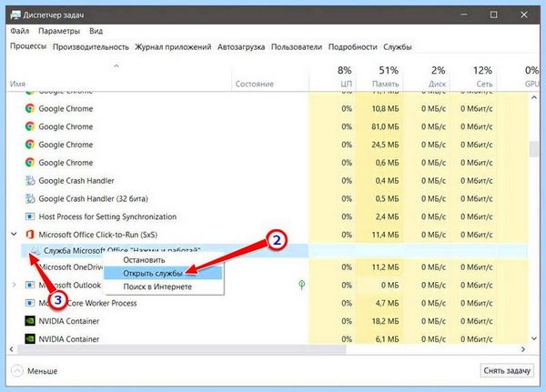Viewport: 546px width, 392px height.
Task: Switch to the Подробности tab
Action: 353,47
